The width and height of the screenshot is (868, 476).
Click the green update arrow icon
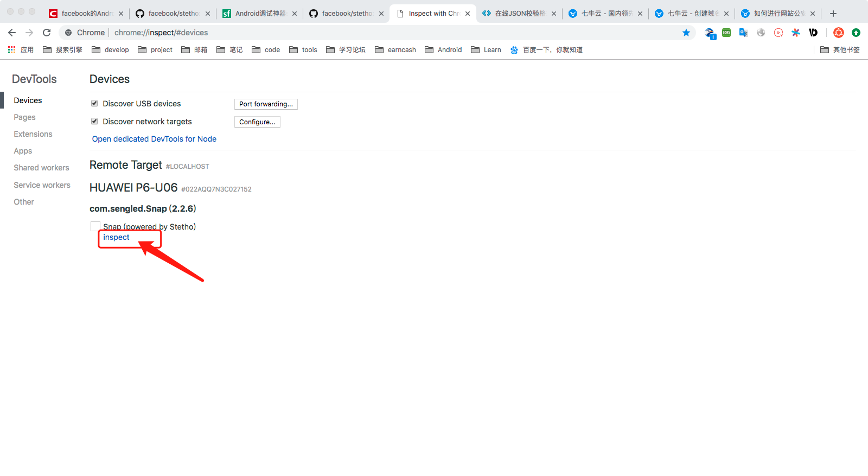point(856,33)
